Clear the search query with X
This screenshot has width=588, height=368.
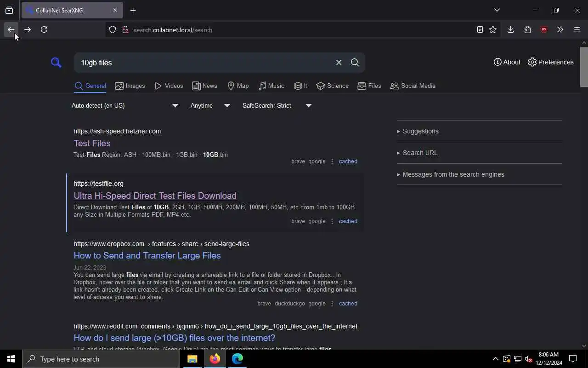click(339, 63)
